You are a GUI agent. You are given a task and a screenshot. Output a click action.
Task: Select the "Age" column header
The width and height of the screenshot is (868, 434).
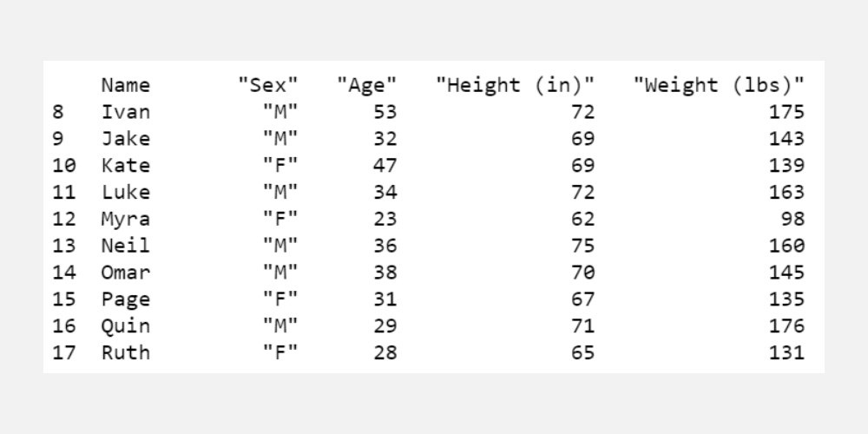pos(367,85)
